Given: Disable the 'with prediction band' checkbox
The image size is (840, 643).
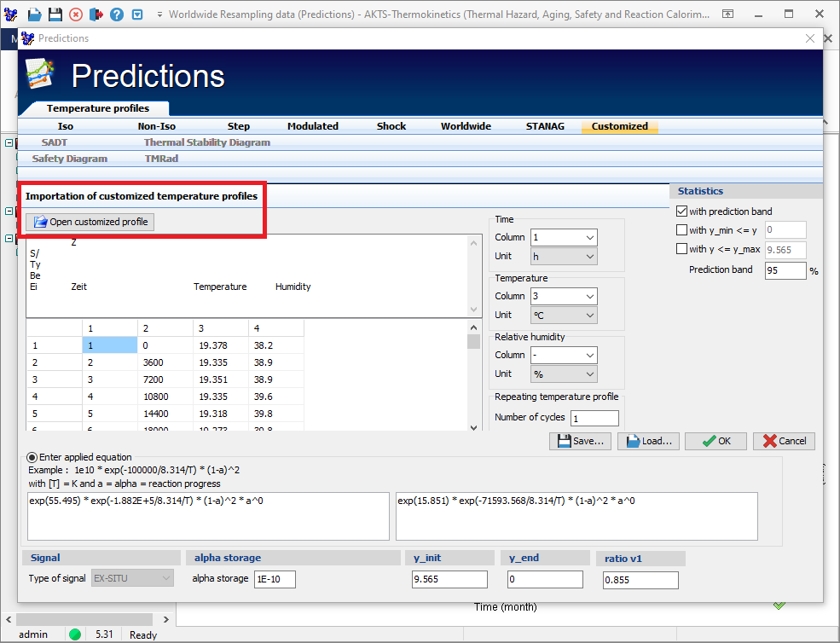Looking at the screenshot, I should 681,211.
